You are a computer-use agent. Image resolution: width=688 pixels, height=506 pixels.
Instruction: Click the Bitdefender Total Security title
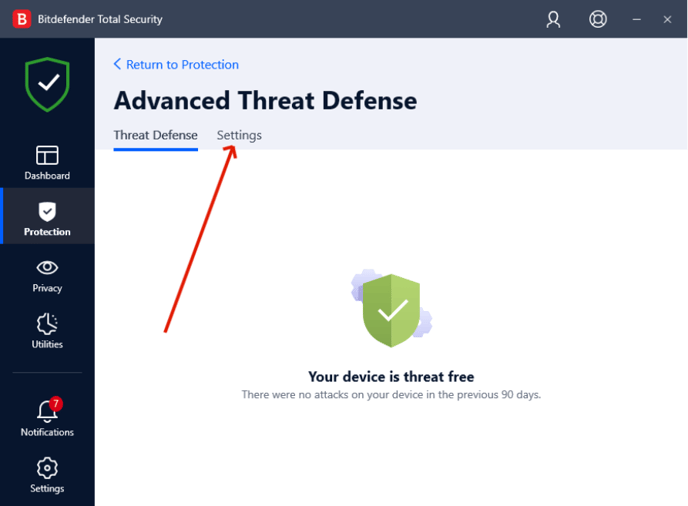pos(100,19)
